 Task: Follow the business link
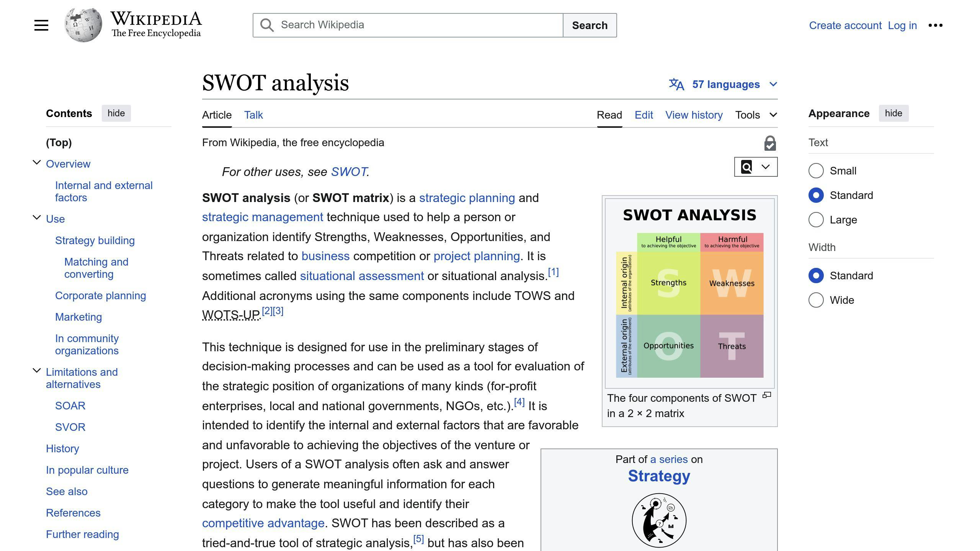pyautogui.click(x=325, y=256)
